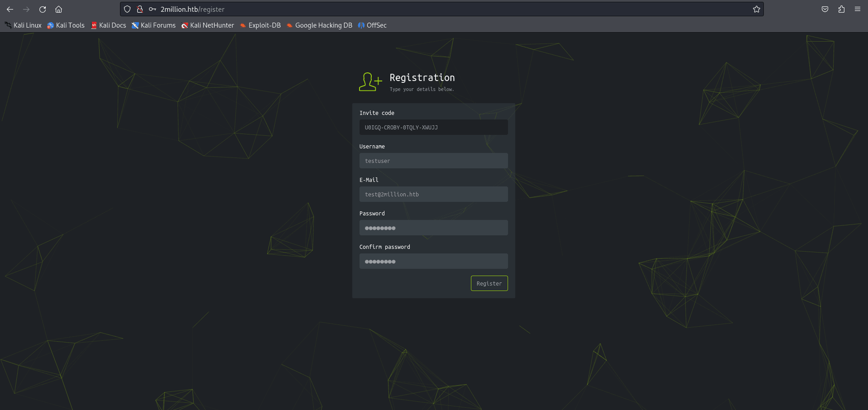Click the insecure connection padlock icon
The height and width of the screenshot is (410, 868).
140,9
